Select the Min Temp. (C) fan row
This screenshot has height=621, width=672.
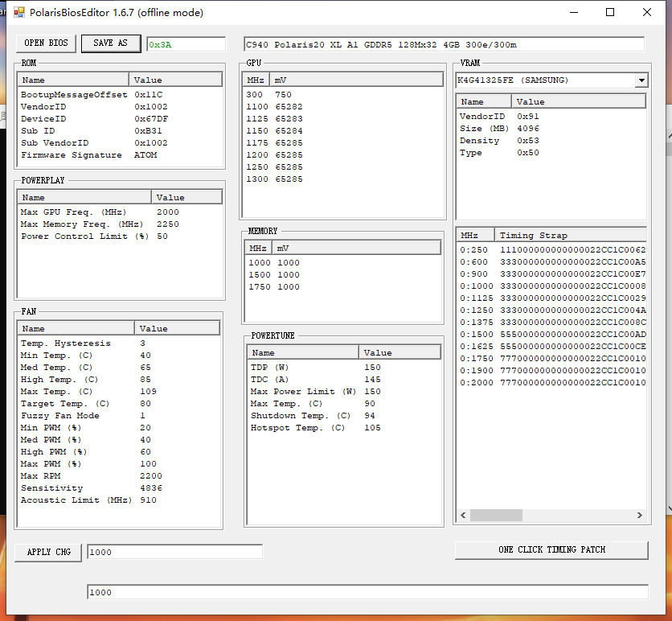coord(119,355)
